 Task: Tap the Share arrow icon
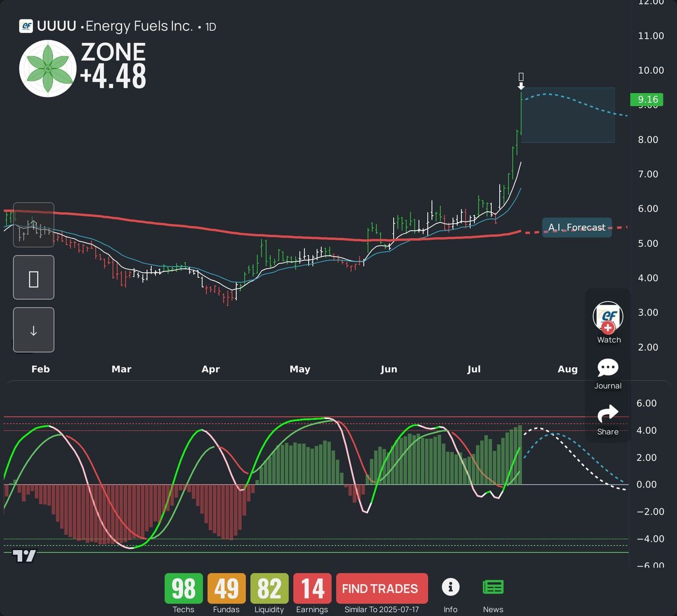coord(608,414)
